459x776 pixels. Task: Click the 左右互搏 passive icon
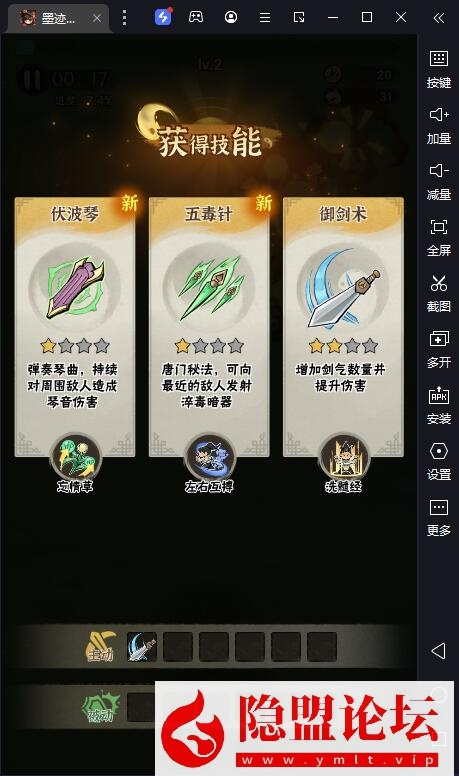pos(209,458)
